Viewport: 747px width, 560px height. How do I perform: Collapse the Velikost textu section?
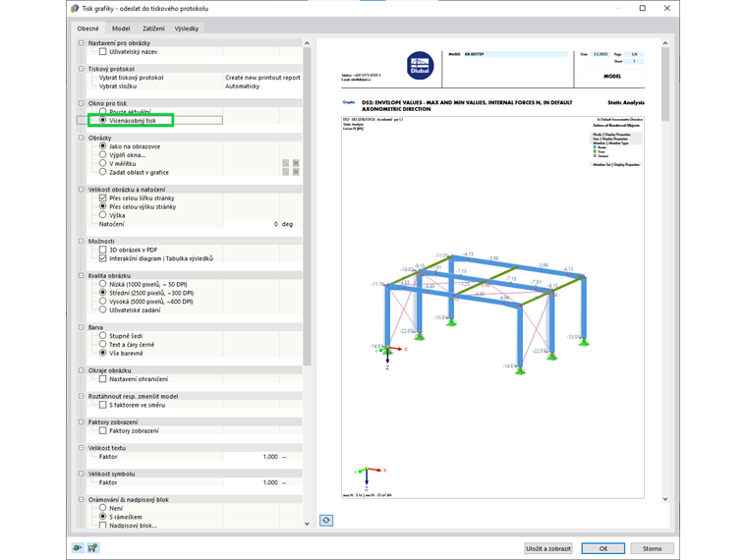pos(81,448)
